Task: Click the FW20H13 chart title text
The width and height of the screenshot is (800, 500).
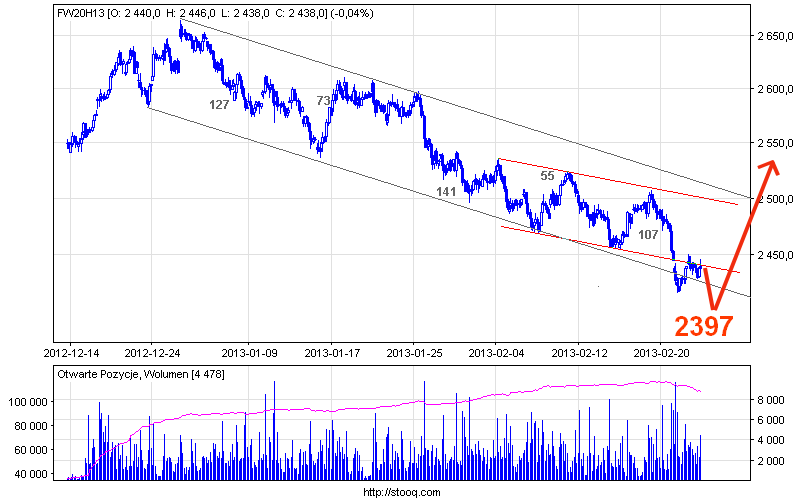Action: click(x=215, y=14)
